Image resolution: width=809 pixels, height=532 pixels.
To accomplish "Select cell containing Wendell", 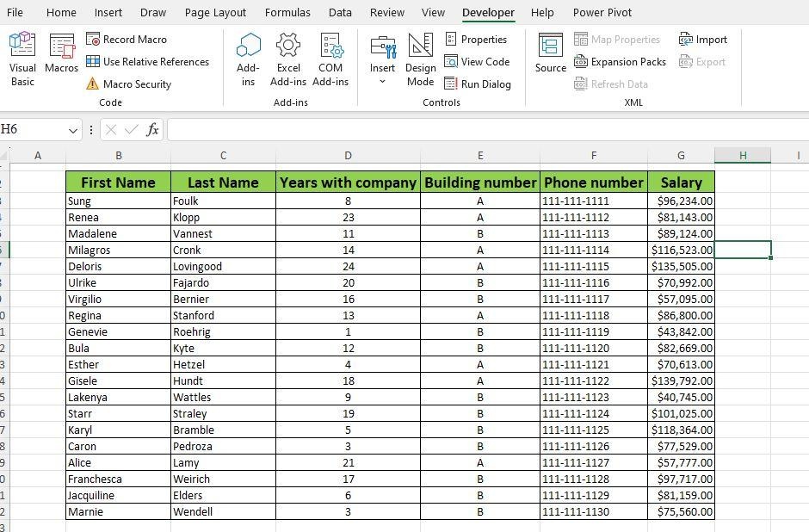I will tap(224, 512).
